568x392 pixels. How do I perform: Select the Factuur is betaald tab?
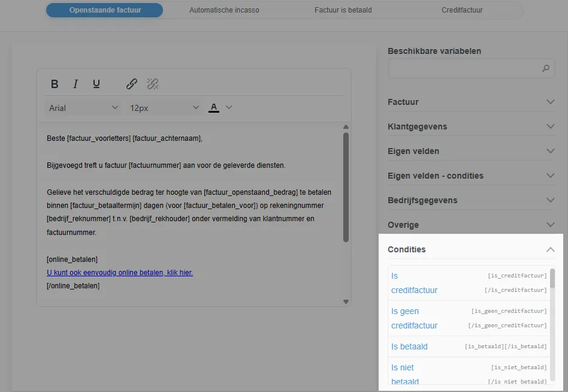click(342, 10)
